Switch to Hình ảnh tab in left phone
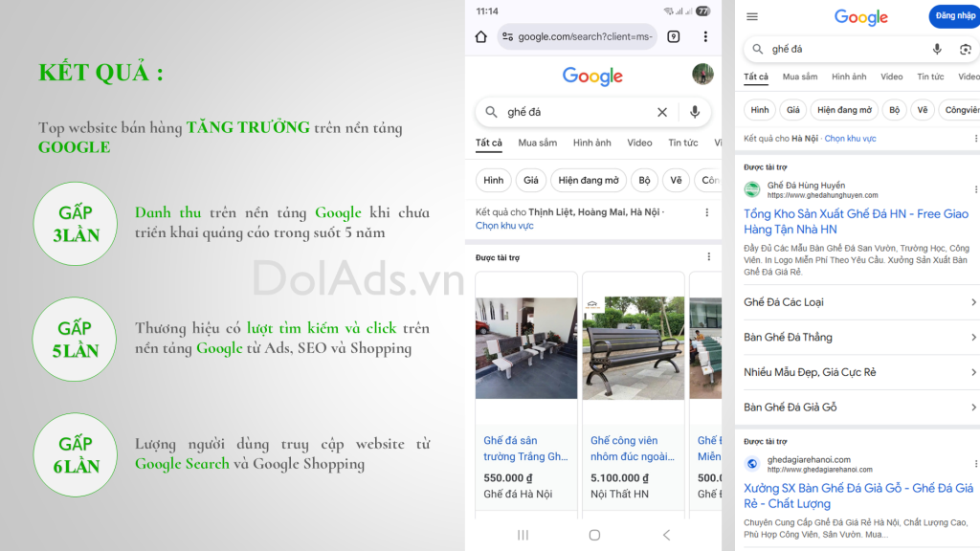 tap(591, 143)
